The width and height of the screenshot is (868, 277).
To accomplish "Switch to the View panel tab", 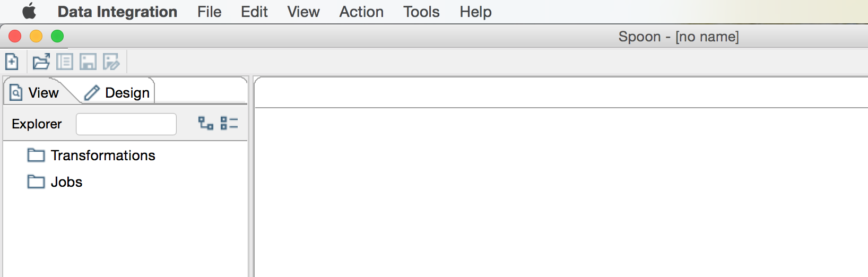I will pos(35,93).
